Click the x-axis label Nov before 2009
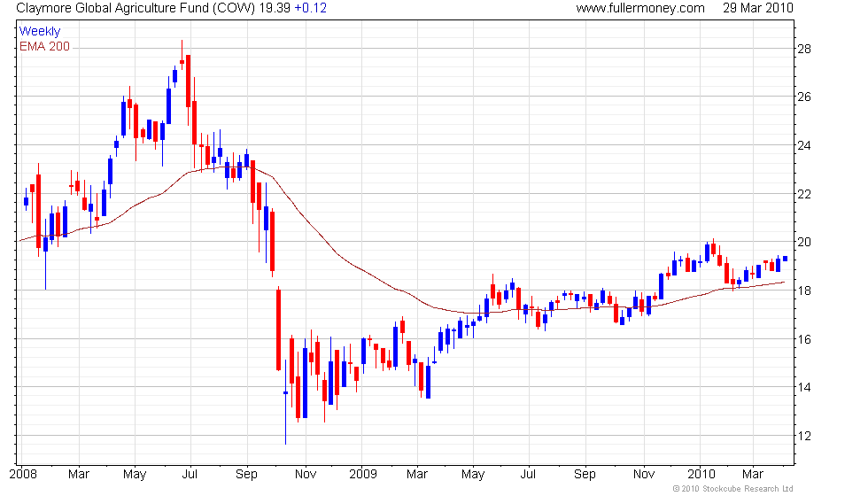Screen dimensions: 868x496 [x=306, y=475]
